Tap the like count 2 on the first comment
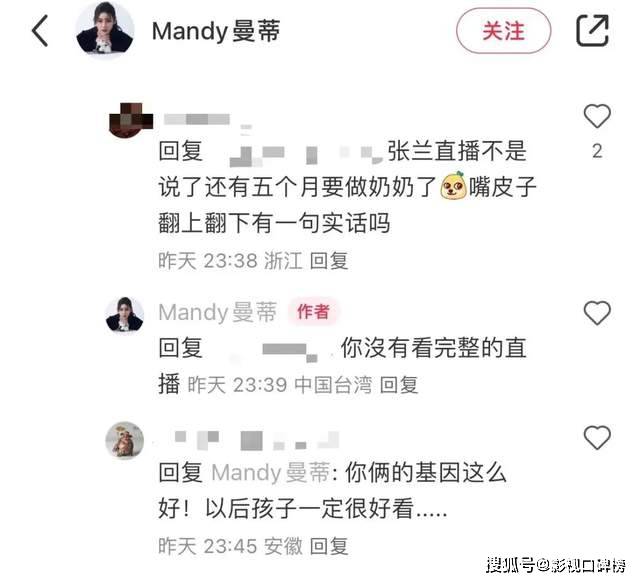Viewport: 640px width, 582px height. [x=597, y=151]
